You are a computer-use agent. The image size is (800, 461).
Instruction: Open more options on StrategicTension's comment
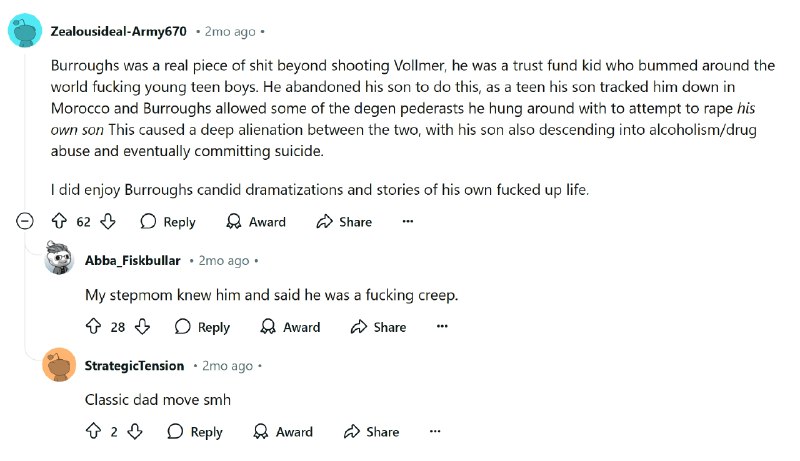click(435, 432)
